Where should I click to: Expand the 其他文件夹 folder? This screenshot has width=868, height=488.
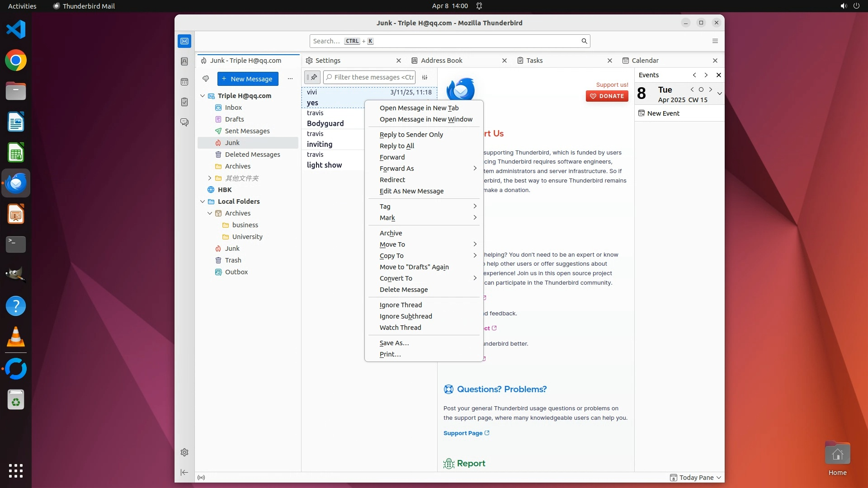click(x=209, y=178)
